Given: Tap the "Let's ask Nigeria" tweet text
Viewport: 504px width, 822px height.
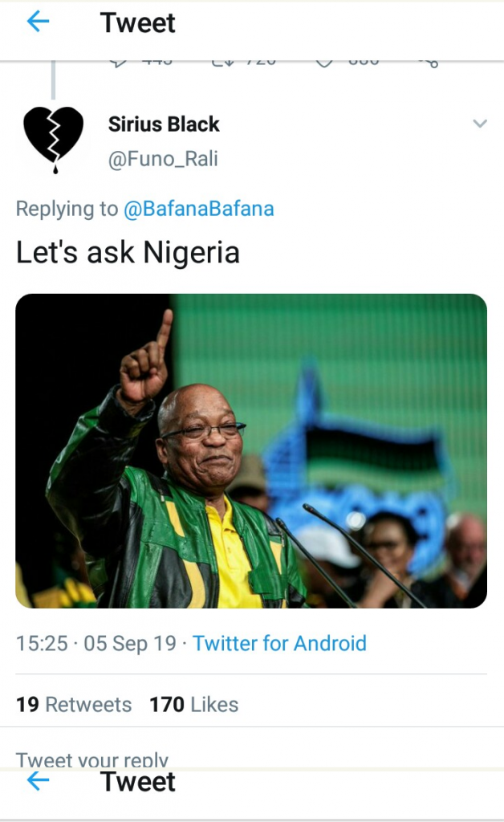Looking at the screenshot, I should tap(128, 253).
